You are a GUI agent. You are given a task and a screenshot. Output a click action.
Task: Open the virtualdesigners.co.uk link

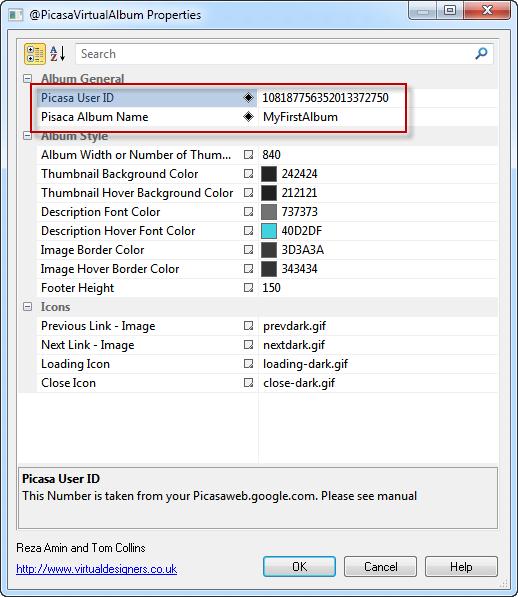coord(96,569)
